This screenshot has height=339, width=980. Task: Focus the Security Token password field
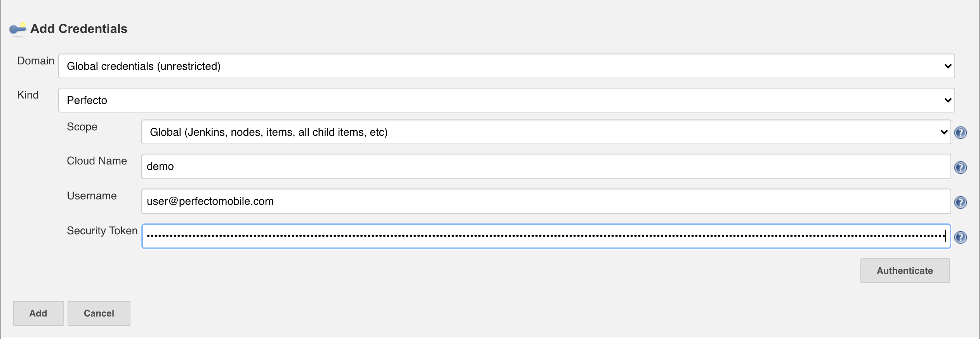click(546, 236)
